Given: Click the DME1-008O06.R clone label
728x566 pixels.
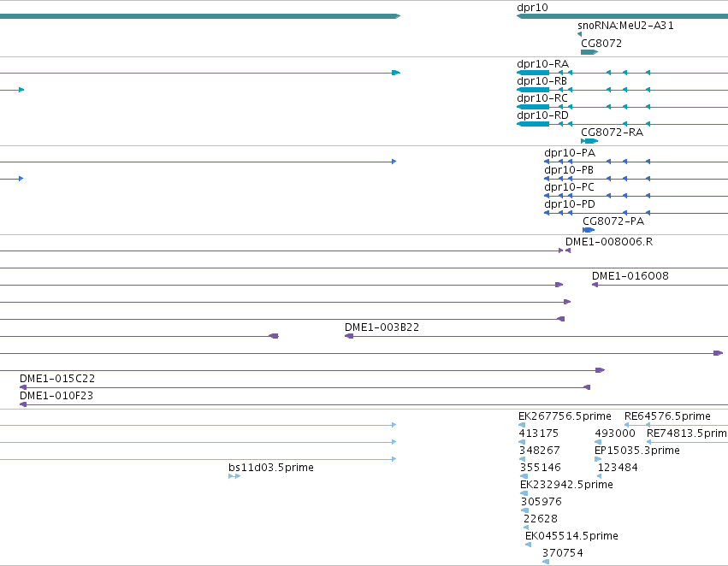Looking at the screenshot, I should [609, 242].
